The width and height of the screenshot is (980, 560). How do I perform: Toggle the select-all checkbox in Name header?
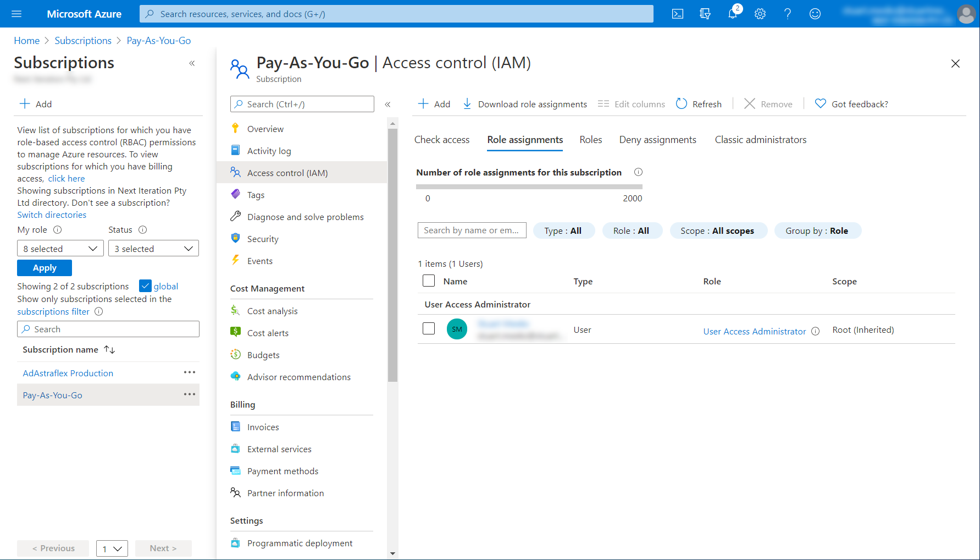429,281
